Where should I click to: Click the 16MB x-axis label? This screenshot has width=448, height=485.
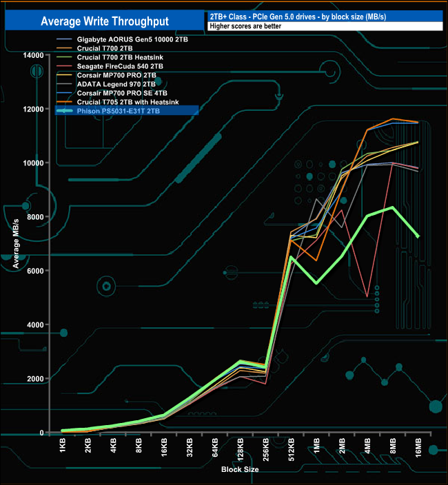(x=418, y=448)
